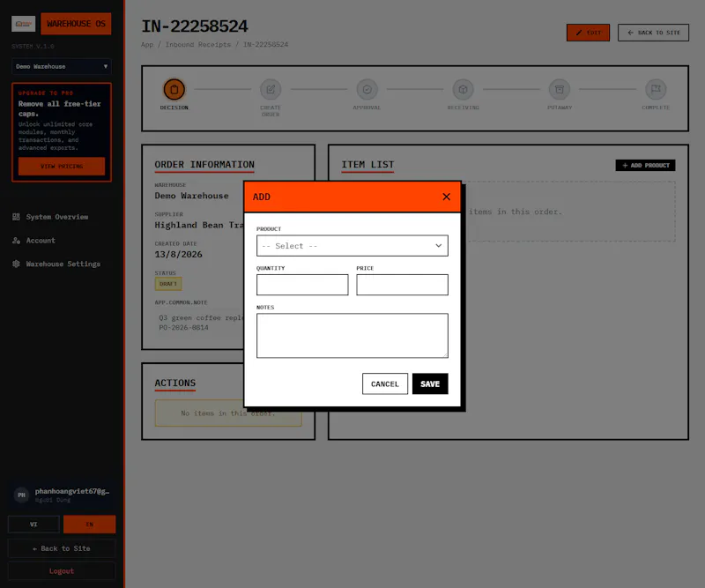Click the Warehouse OS title badge
This screenshot has width=705, height=588.
click(76, 24)
